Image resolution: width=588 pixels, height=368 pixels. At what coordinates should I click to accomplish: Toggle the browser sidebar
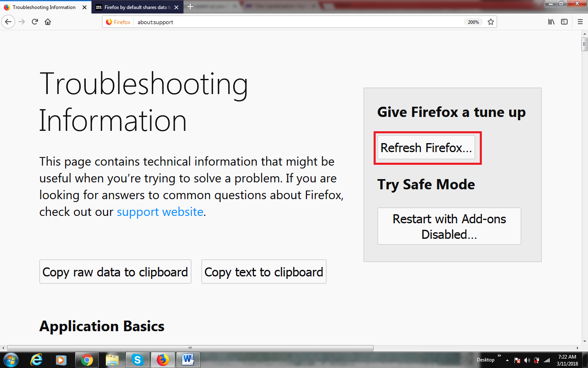[565, 22]
